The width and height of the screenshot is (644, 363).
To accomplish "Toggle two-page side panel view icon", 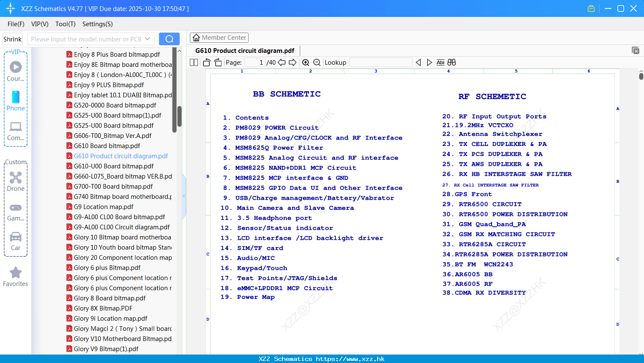I will [x=194, y=62].
